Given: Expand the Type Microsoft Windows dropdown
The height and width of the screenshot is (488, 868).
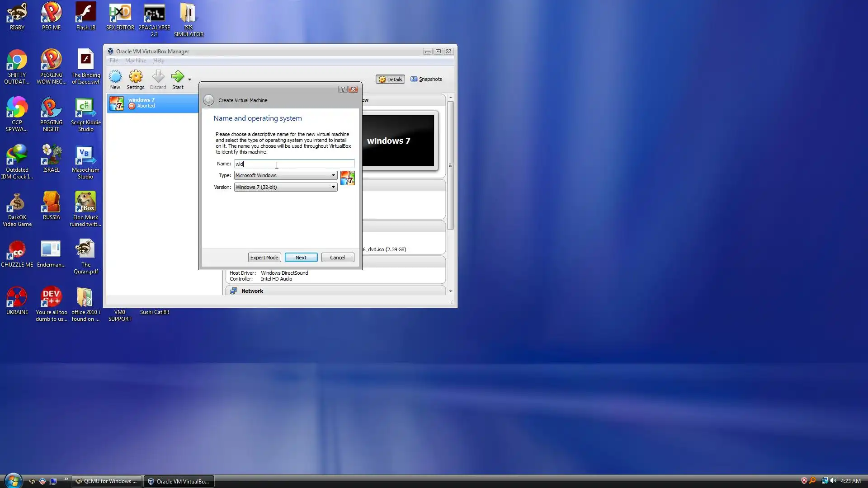Looking at the screenshot, I should [x=285, y=175].
